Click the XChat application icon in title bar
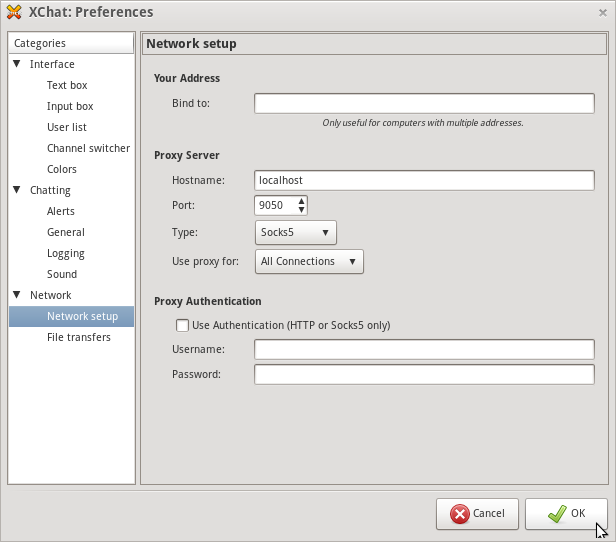The width and height of the screenshot is (616, 542). click(14, 12)
